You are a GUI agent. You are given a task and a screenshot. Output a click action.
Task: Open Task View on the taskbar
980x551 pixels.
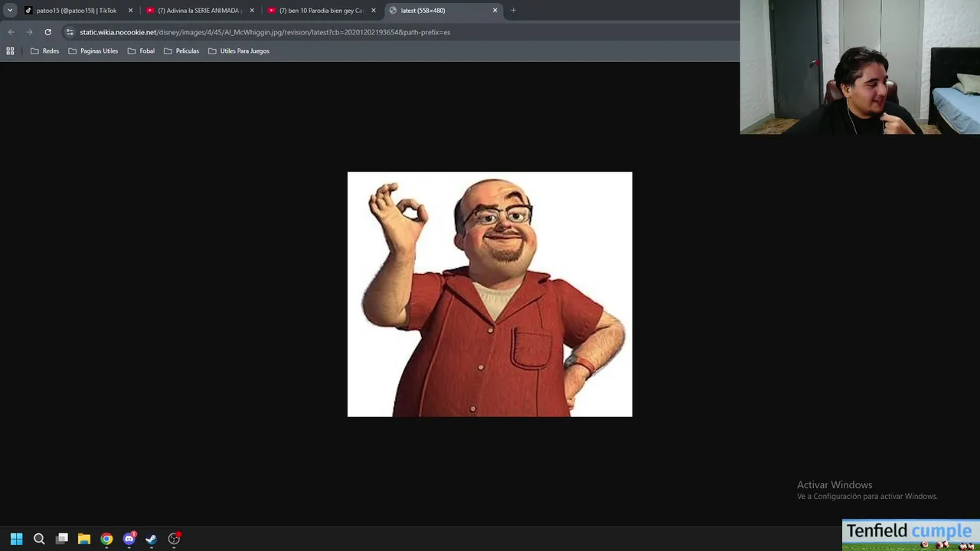62,539
